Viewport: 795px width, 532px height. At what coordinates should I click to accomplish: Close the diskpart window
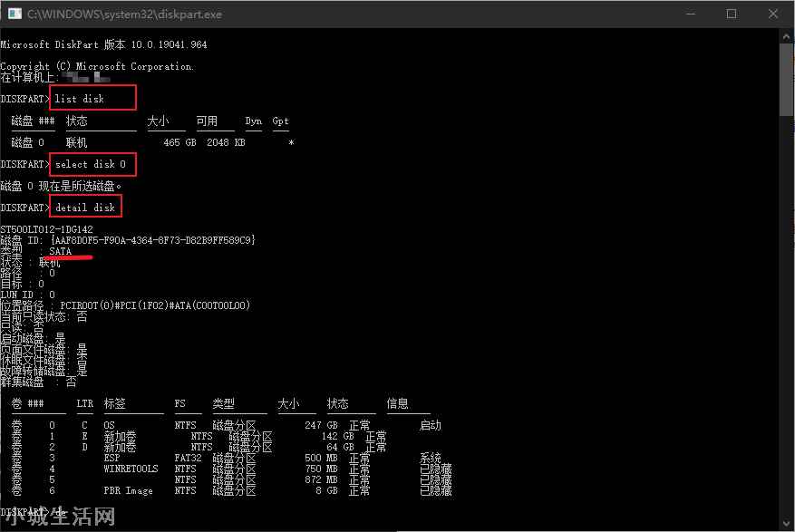pyautogui.click(x=772, y=14)
